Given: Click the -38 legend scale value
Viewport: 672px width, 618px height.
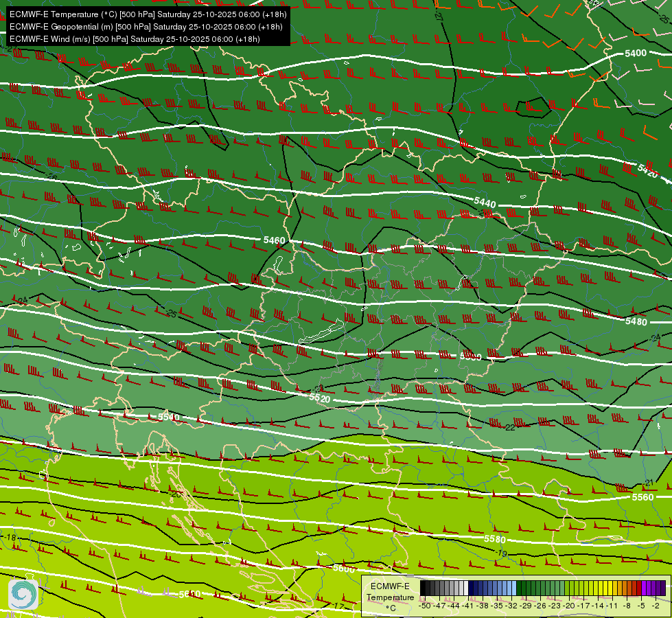Looking at the screenshot, I should point(483,606).
